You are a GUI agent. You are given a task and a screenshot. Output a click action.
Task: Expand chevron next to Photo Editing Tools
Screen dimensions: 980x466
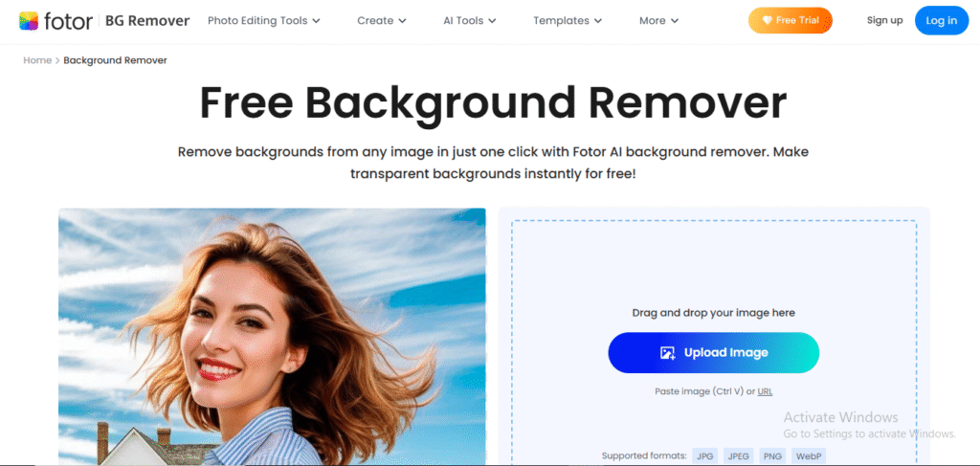pos(316,21)
